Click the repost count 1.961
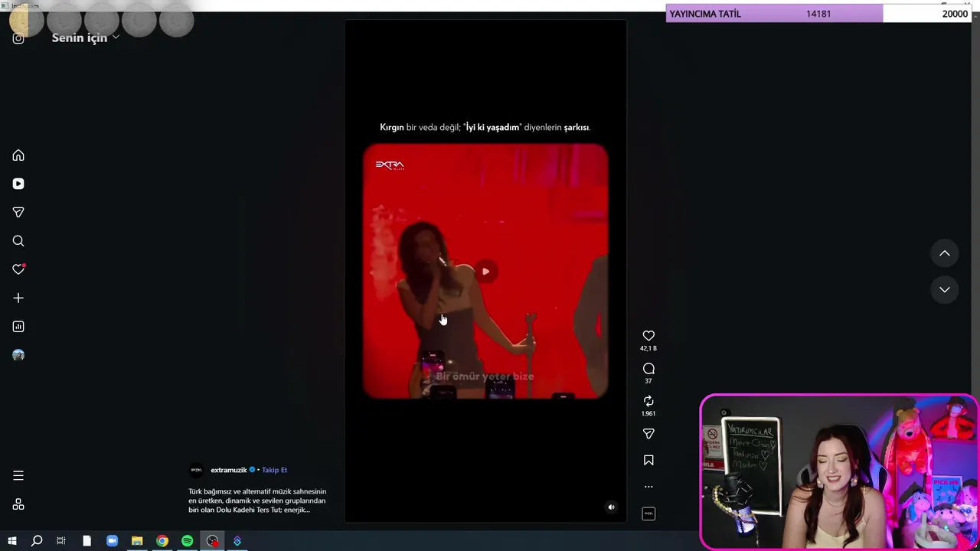Screen dimensions: 980x551 pos(648,413)
